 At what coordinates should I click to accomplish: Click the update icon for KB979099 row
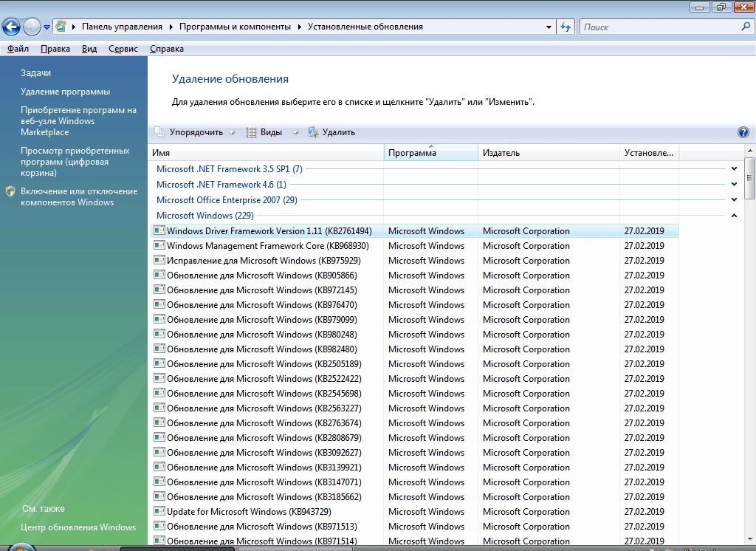pyautogui.click(x=159, y=319)
